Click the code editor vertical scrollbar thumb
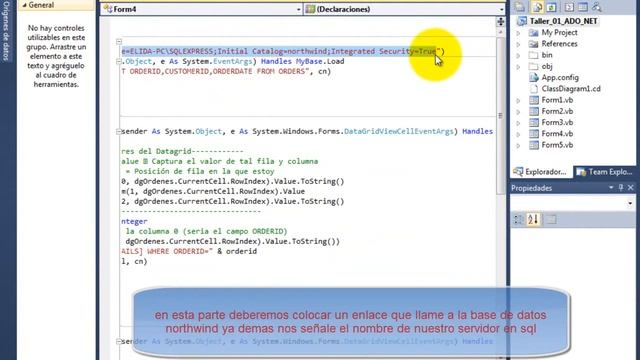The image size is (640, 360). tap(501, 116)
